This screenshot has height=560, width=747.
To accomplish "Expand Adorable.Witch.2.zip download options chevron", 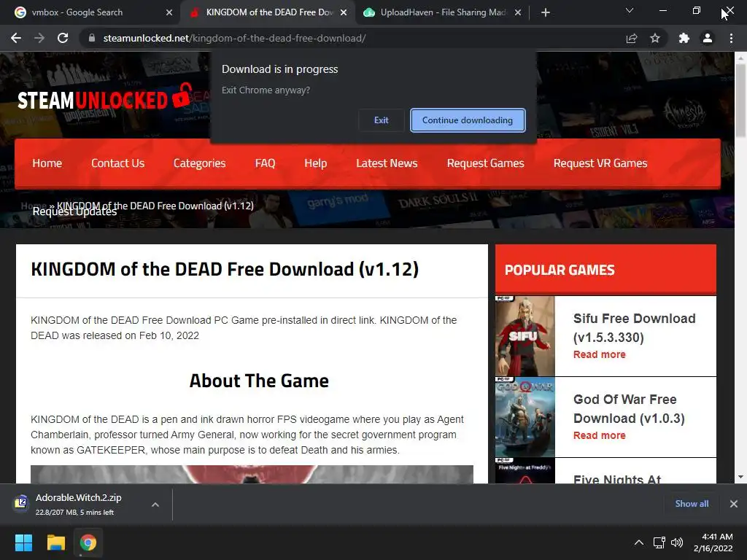I will click(155, 505).
